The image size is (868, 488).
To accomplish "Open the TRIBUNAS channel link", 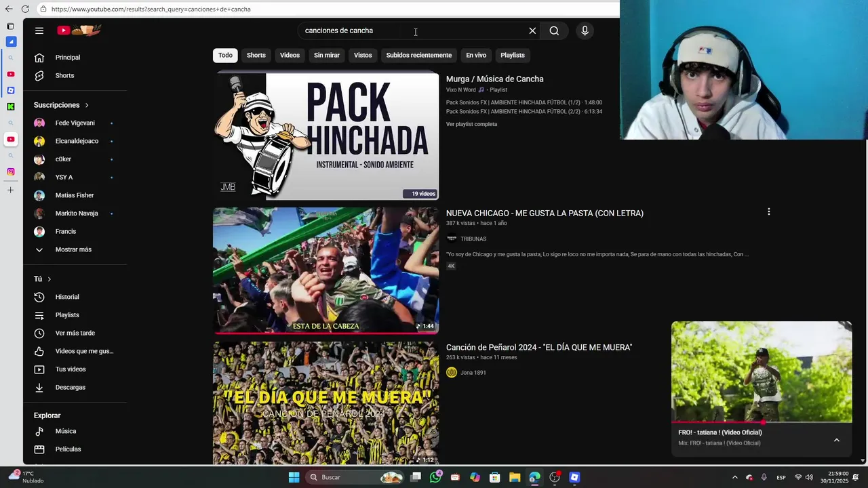I will (473, 239).
